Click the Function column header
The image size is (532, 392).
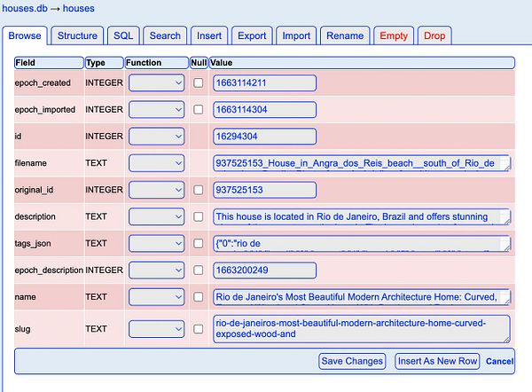point(156,63)
